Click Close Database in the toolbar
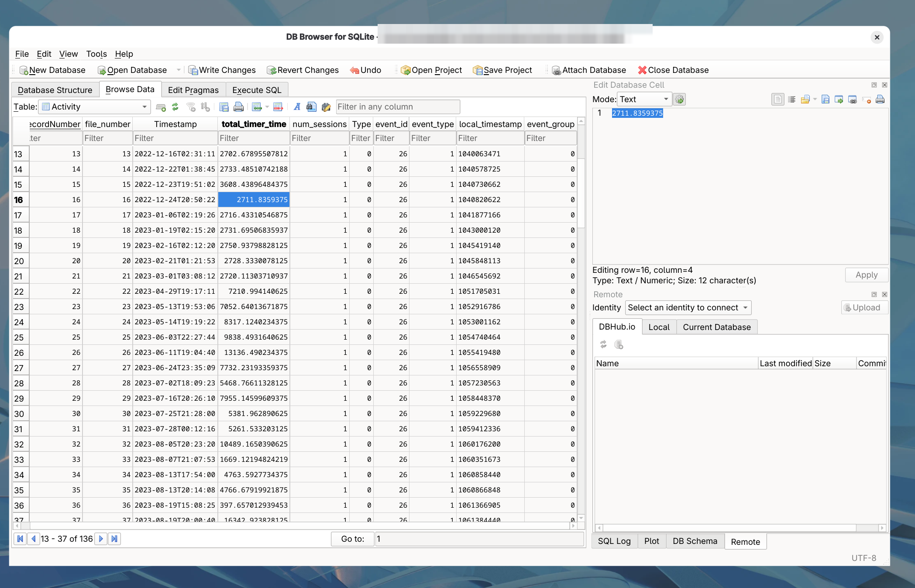Screen dimensions: 915x588 pyautogui.click(x=673, y=70)
